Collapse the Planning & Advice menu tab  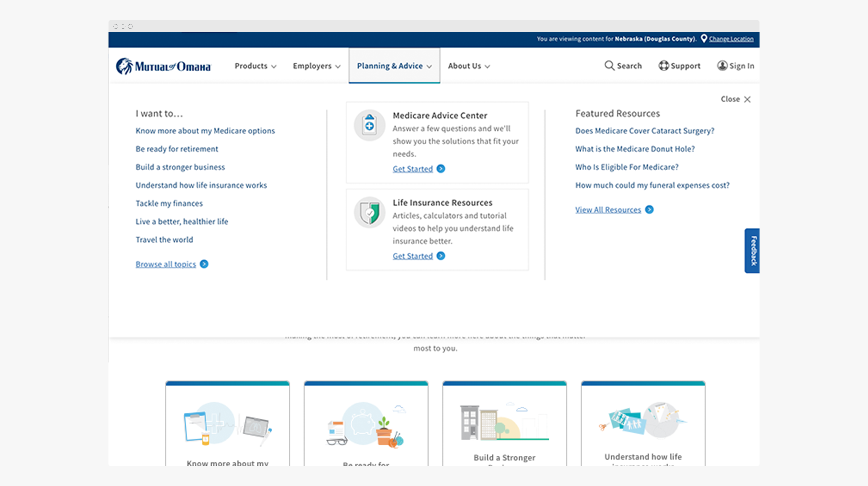pyautogui.click(x=394, y=66)
